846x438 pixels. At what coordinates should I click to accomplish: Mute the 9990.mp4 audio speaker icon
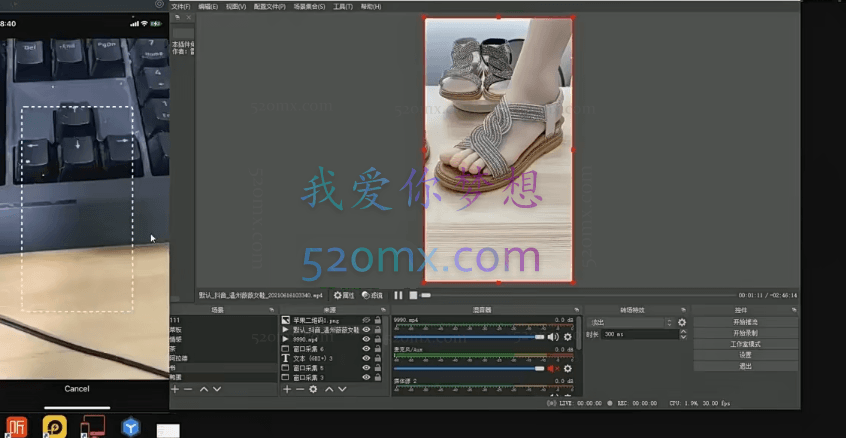click(x=553, y=337)
